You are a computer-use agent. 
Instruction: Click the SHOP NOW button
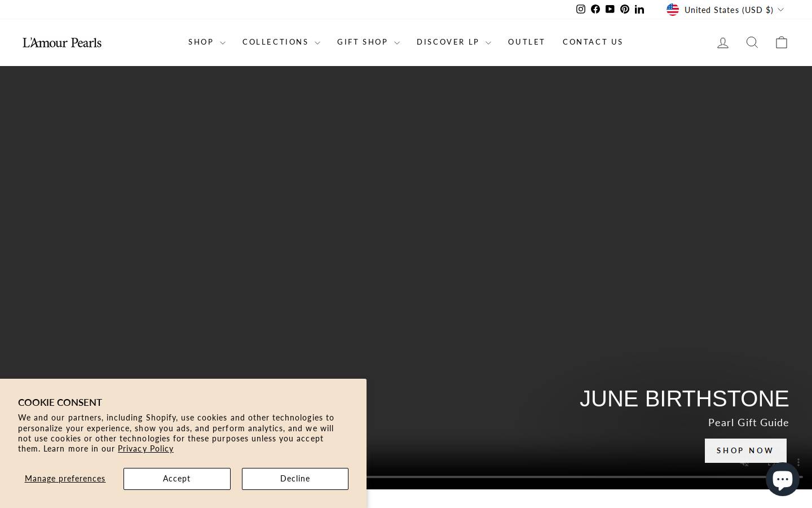click(745, 450)
